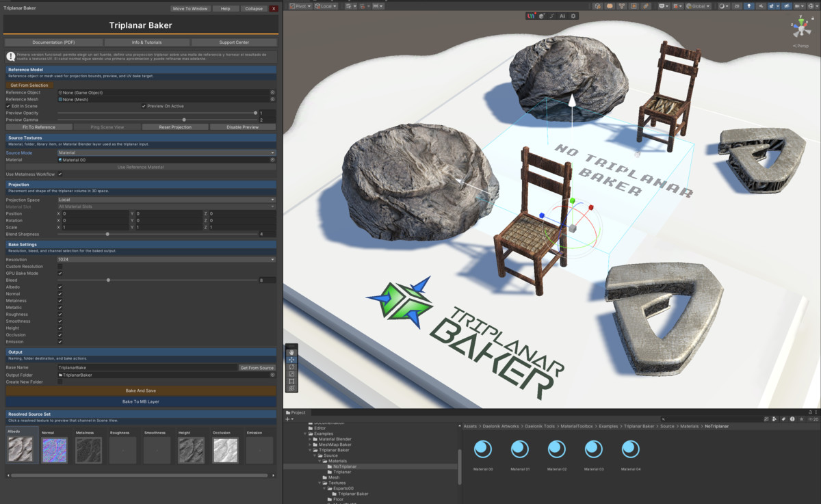Uncheck the Albedo channel
Screen dimensions: 821x504
coord(60,287)
